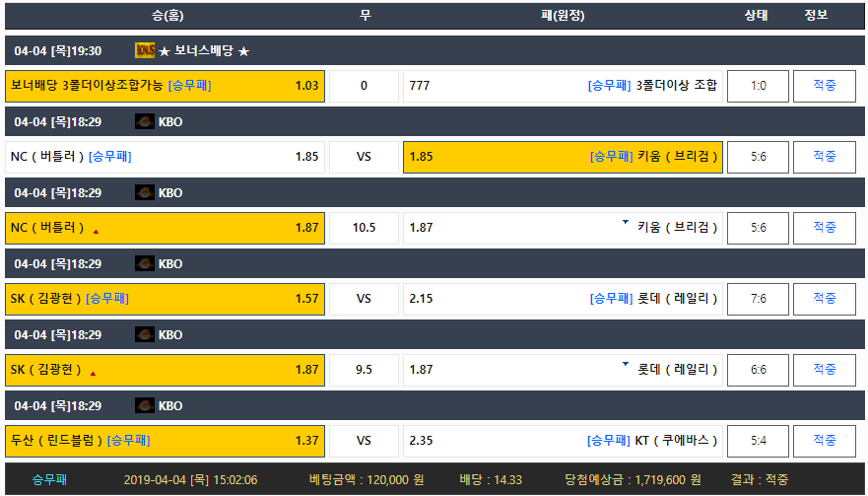Image resolution: width=868 pixels, height=496 pixels.
Task: Click the 7:6 score box for SK vs 롯데
Action: tap(758, 299)
